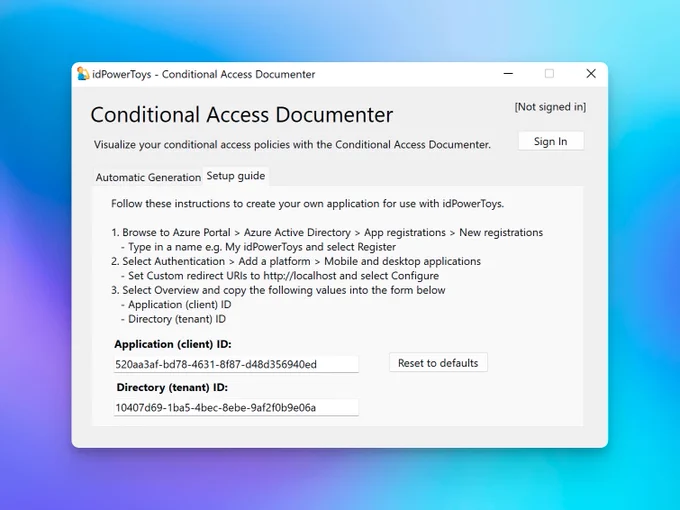Click the maximize window button

click(x=549, y=74)
